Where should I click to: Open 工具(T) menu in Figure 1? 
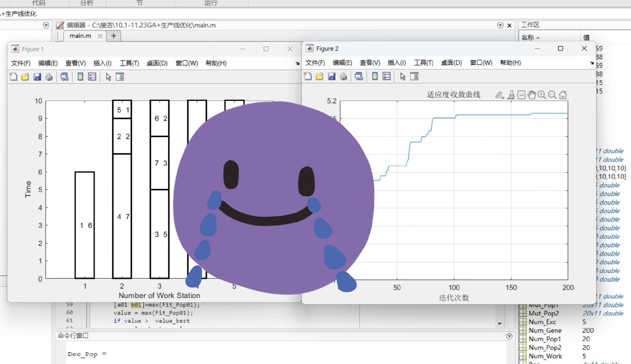click(130, 63)
